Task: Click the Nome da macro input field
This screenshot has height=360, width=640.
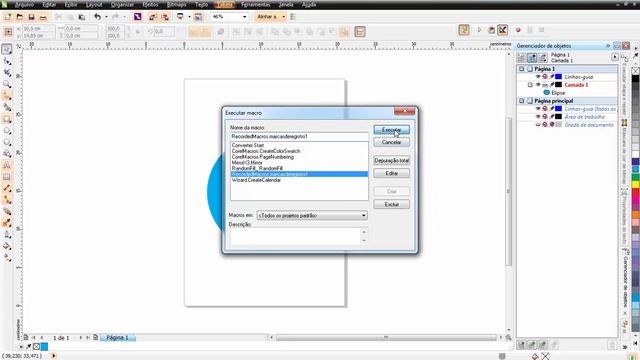Action: point(299,136)
